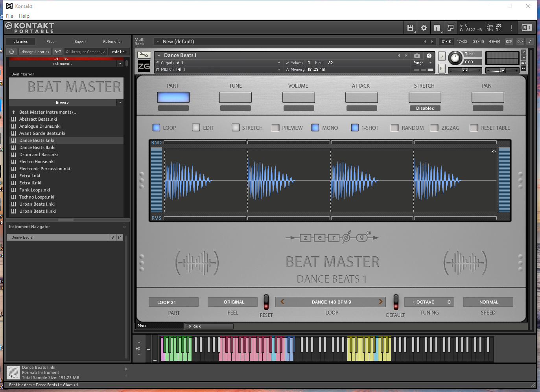Viewport: 540px width, 392px height.
Task: Remove instrument with X button in header
Action: click(x=523, y=52)
